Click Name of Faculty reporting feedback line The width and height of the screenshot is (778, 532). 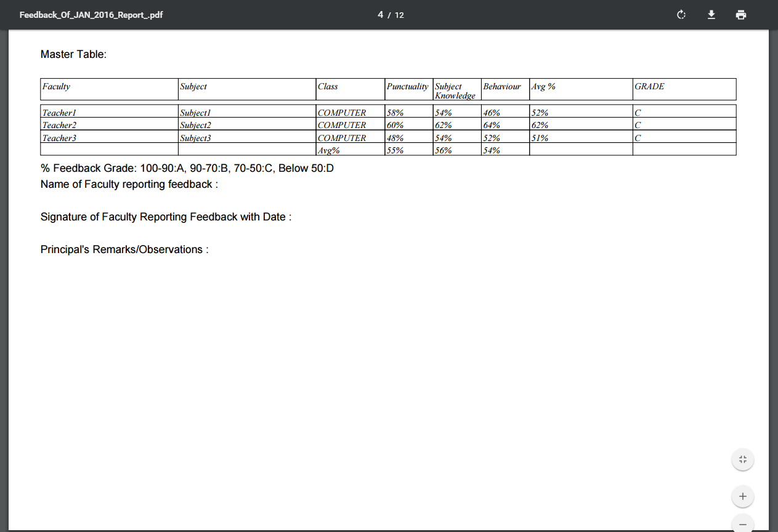pyautogui.click(x=129, y=184)
